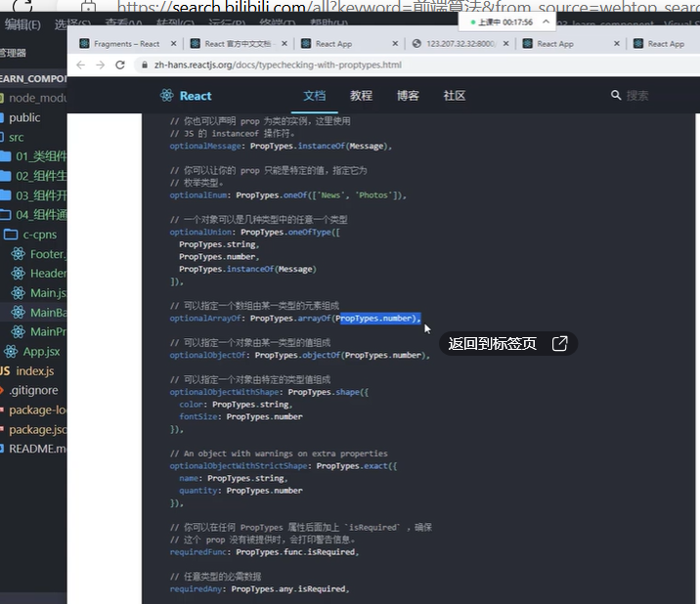Open the 文档 navigation item
This screenshot has width=700, height=604.
pos(314,96)
